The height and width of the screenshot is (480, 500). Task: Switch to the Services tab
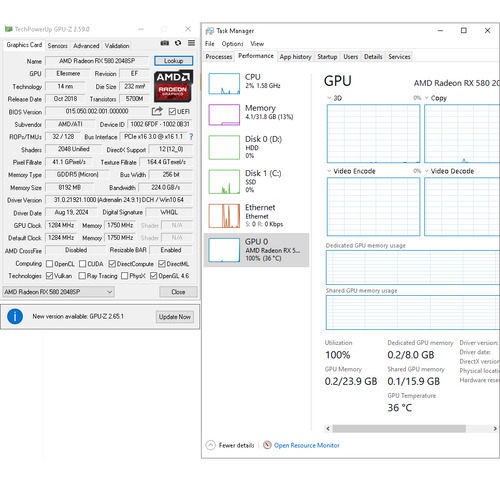point(399,57)
